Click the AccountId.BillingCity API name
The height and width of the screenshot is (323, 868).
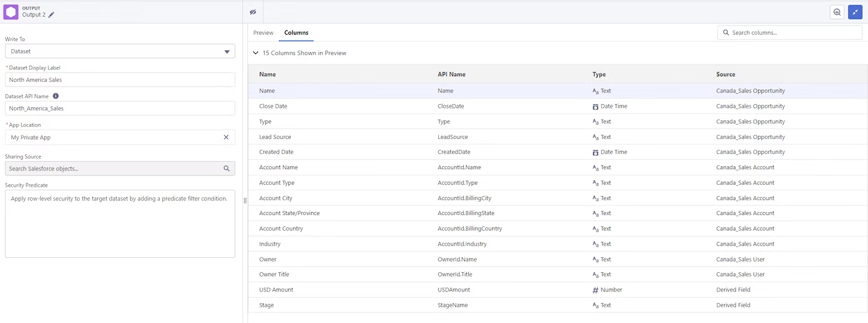464,198
